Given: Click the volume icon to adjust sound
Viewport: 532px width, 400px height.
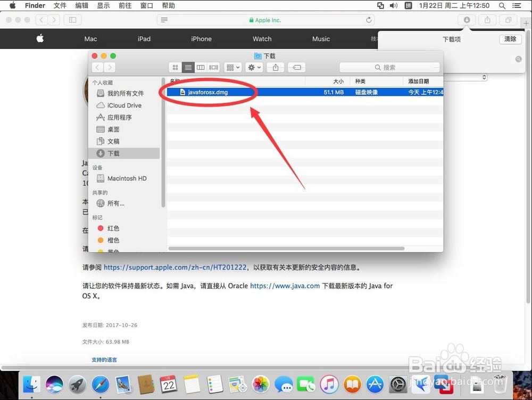Looking at the screenshot, I should [394, 6].
